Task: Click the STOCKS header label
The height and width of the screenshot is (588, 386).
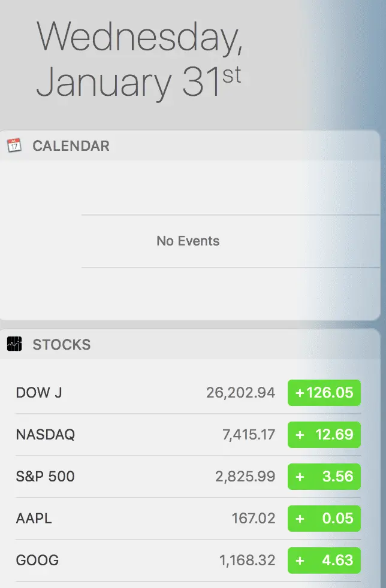Action: (x=63, y=344)
